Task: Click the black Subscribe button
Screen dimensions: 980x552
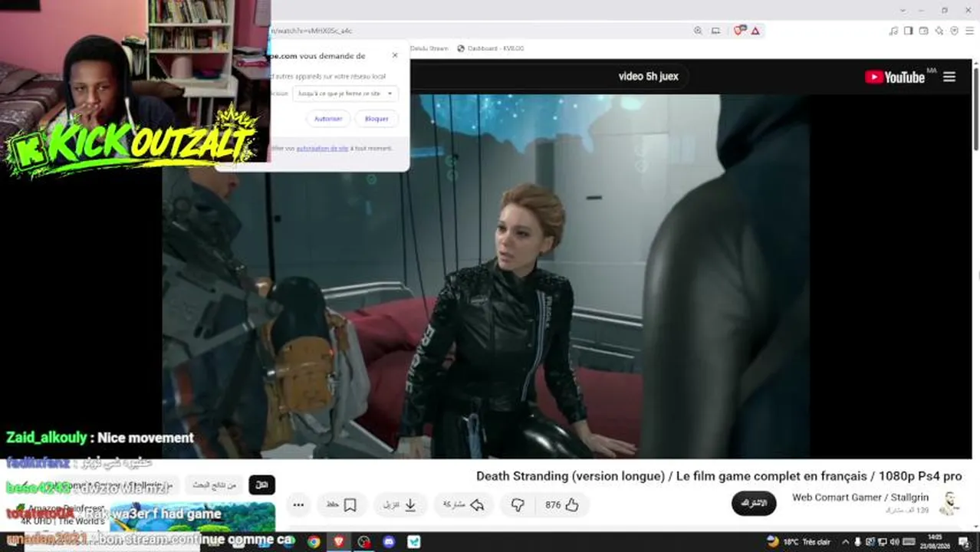Action: [754, 503]
